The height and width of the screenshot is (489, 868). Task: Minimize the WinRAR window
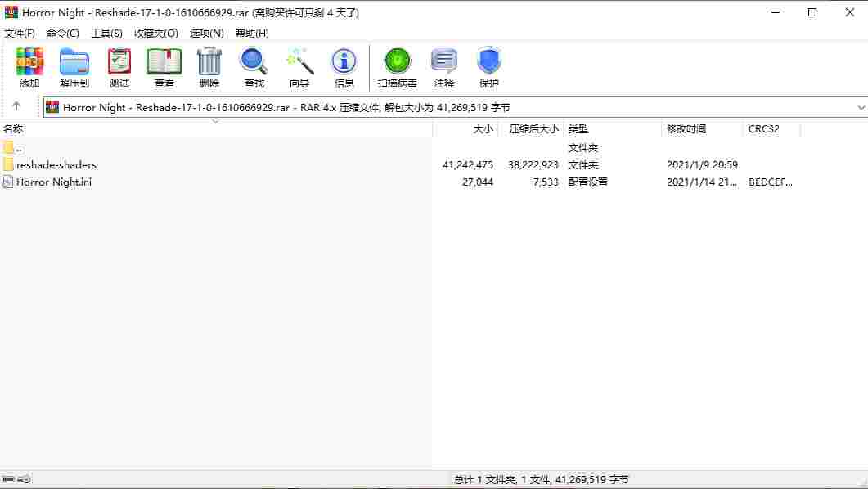pos(776,12)
